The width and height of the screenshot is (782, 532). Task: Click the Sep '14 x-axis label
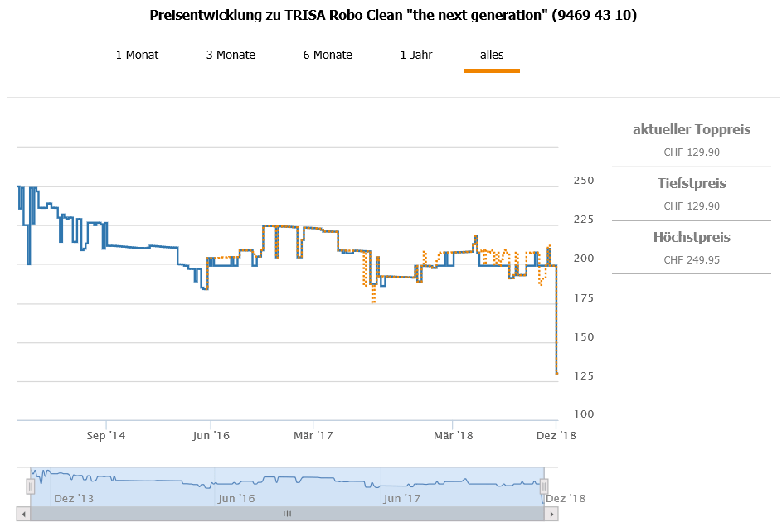coord(106,435)
